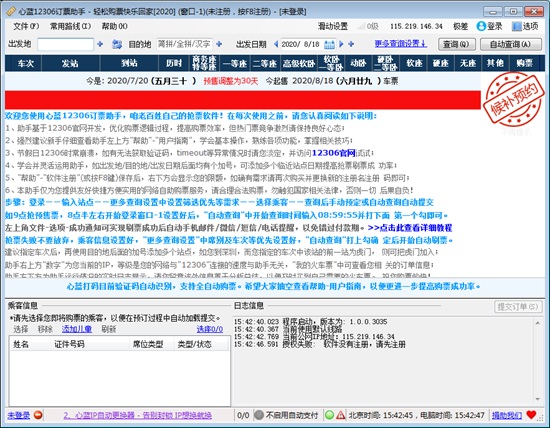Click the 到站 column header
Image resolution: width=550 pixels, height=428 pixels.
point(129,63)
